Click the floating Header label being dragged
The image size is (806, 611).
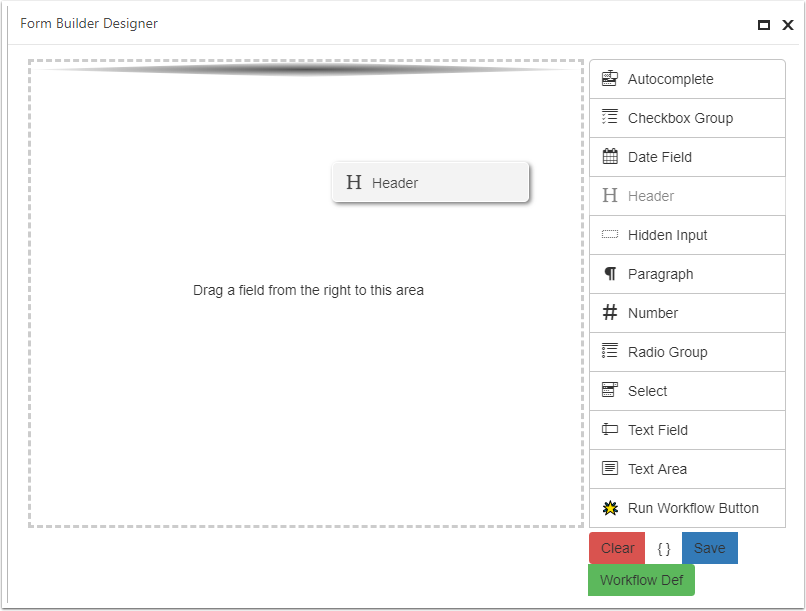tap(395, 183)
